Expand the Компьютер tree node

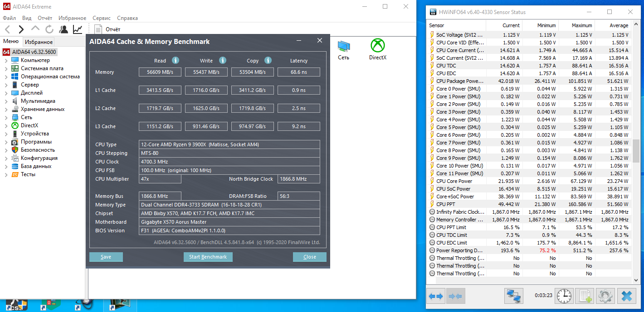point(6,60)
